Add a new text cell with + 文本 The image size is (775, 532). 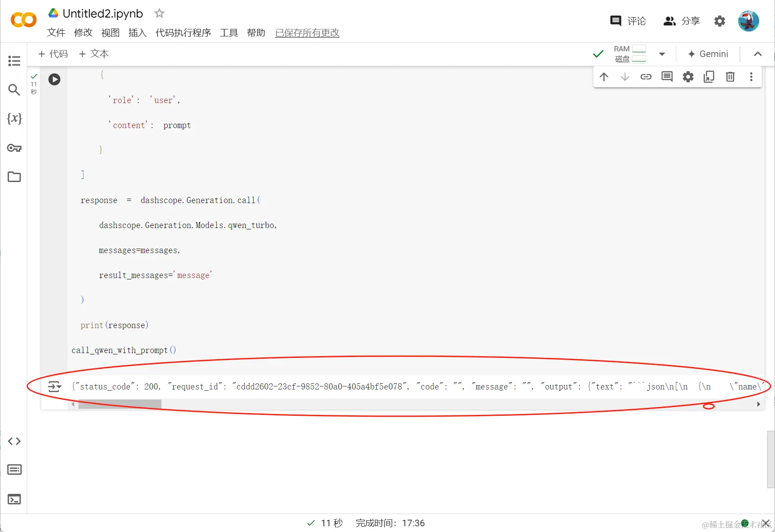pos(93,54)
